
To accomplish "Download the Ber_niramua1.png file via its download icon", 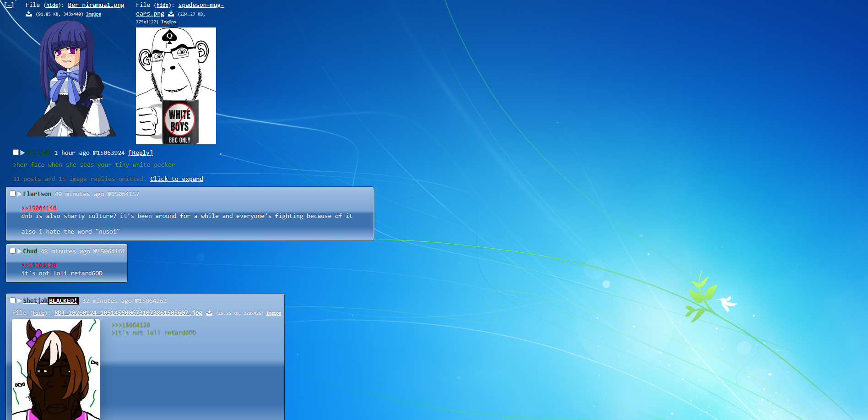I will tap(29, 14).
